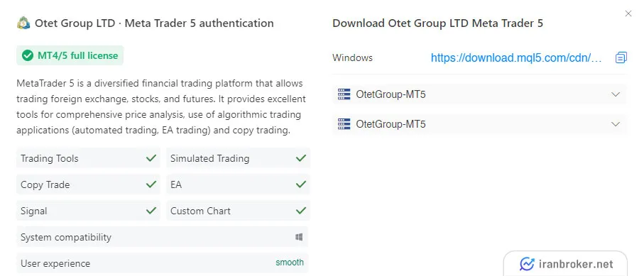This screenshot has width=644, height=276.
Task: Click the checkmark in the EA row
Action: [x=301, y=184]
